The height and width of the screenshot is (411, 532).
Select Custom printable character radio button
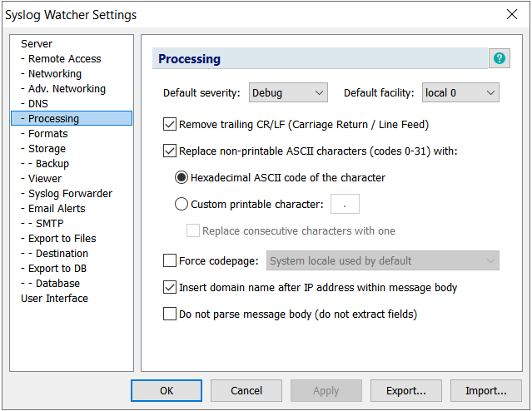click(x=181, y=204)
